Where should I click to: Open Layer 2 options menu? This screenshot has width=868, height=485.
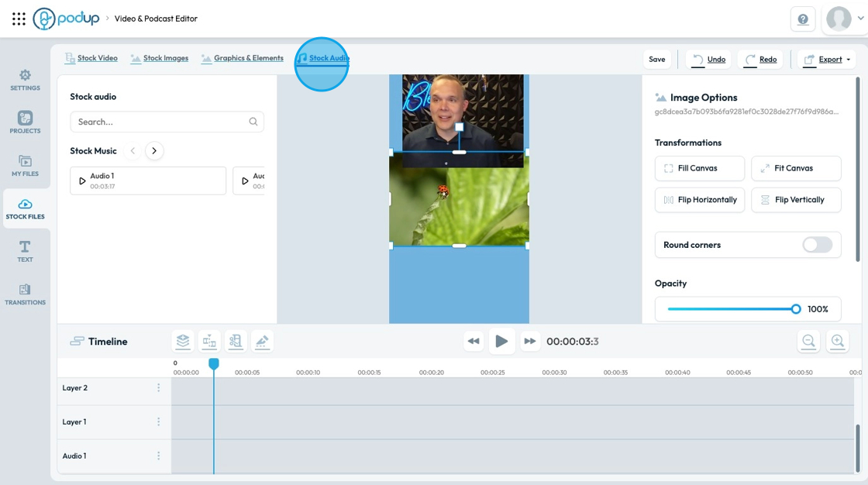point(158,387)
